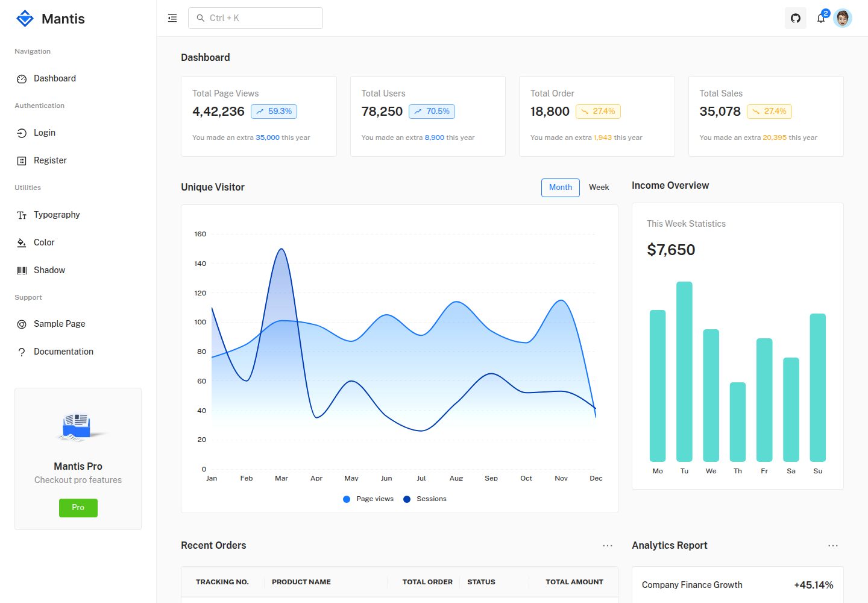Focus the Ctrl + K search field
Image resolution: width=868 pixels, height=603 pixels.
point(256,18)
